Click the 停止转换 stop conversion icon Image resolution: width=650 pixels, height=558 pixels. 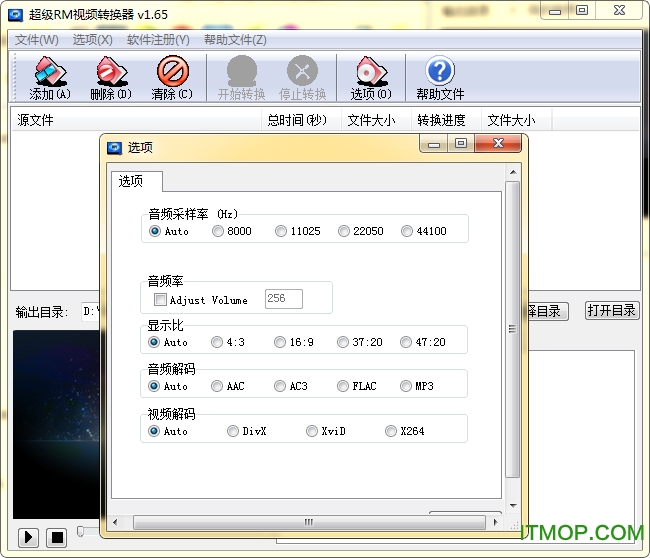coord(303,78)
